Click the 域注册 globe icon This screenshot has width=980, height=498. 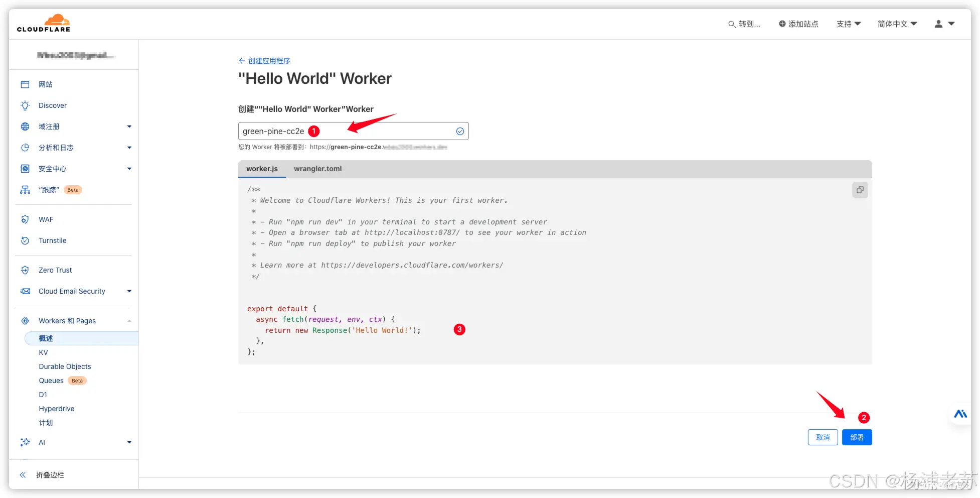25,127
